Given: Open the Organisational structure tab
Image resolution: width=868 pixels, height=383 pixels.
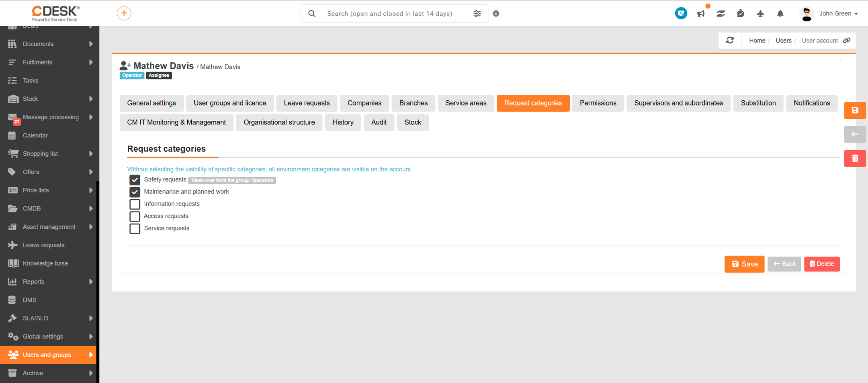Looking at the screenshot, I should [279, 122].
